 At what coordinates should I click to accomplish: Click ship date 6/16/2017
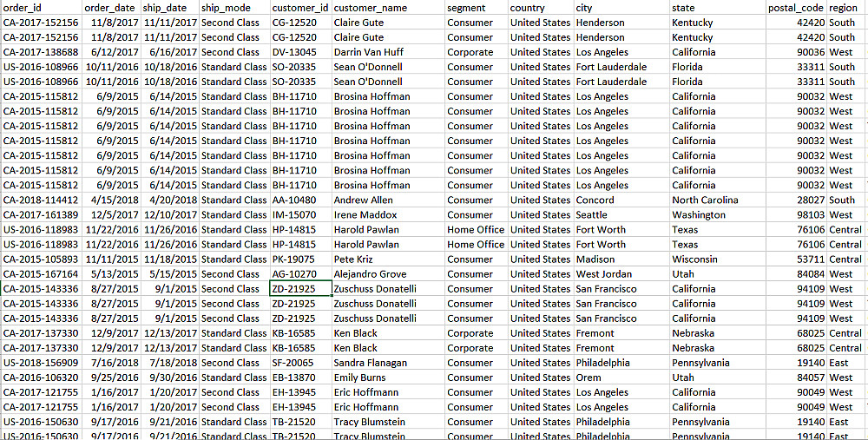(x=169, y=52)
